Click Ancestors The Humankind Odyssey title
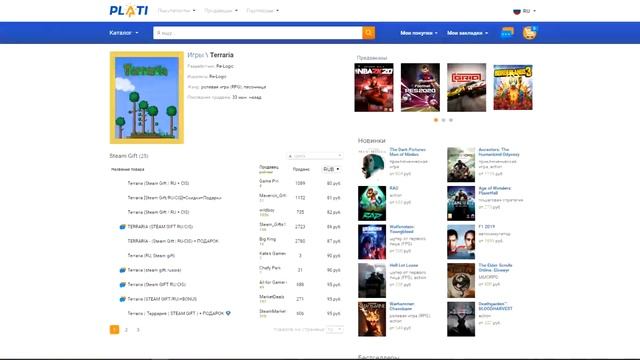 tap(499, 152)
